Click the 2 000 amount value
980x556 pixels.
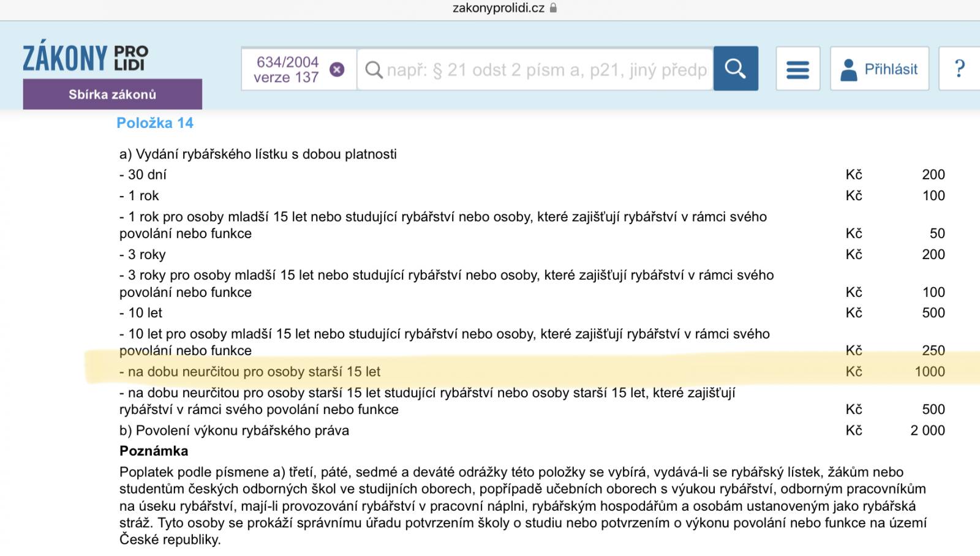point(927,430)
